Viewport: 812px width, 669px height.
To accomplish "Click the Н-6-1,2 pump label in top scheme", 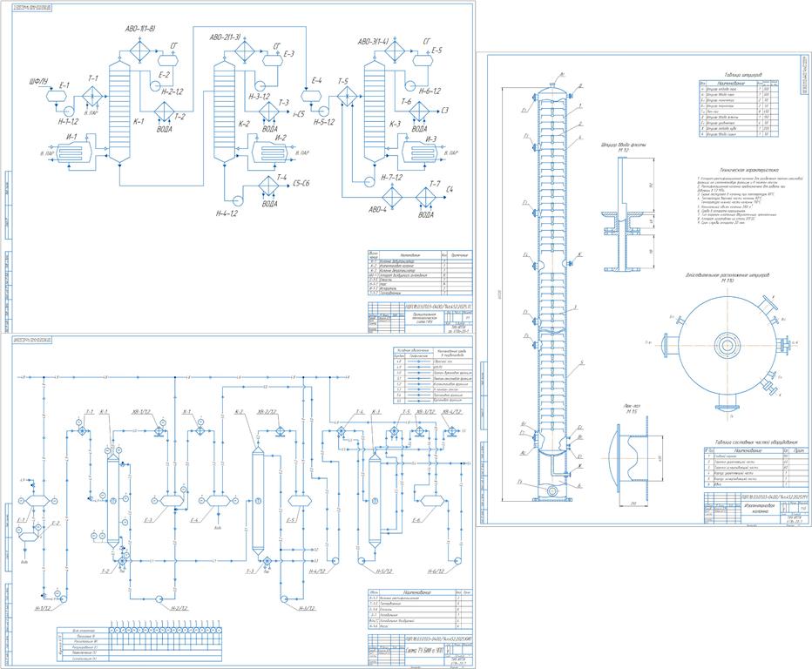I will [430, 91].
